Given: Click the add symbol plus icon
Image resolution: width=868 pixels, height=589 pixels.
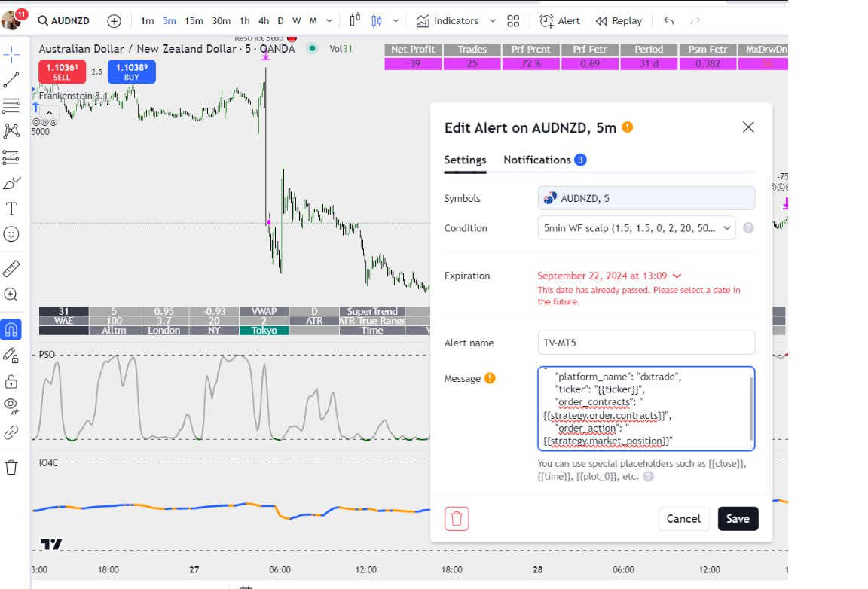Looking at the screenshot, I should 114,21.
